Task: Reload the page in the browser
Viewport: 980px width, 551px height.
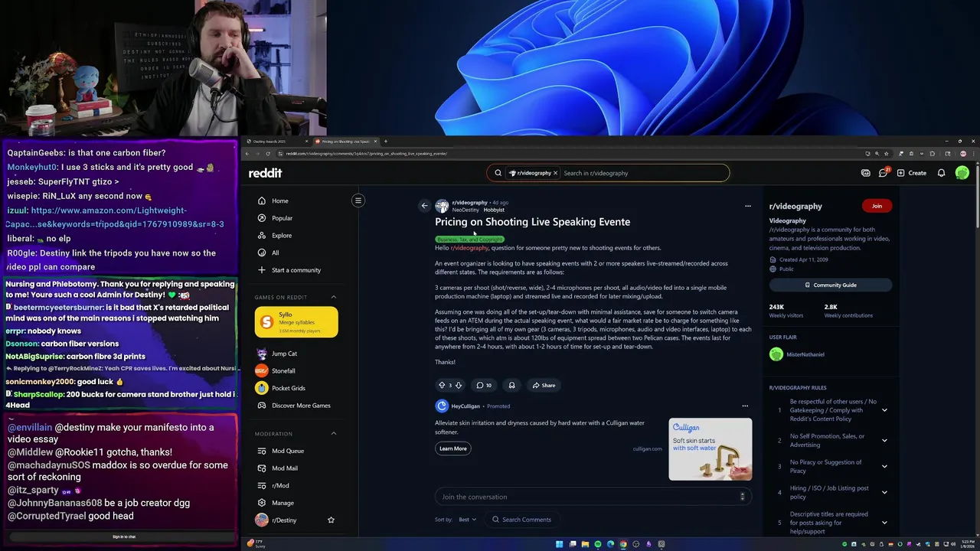Action: pyautogui.click(x=269, y=154)
